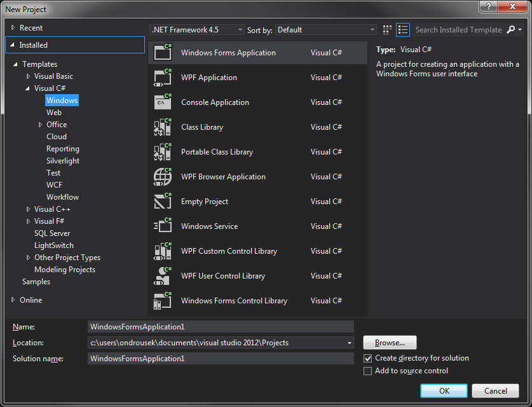
Task: Select the WCF category
Action: (x=54, y=185)
